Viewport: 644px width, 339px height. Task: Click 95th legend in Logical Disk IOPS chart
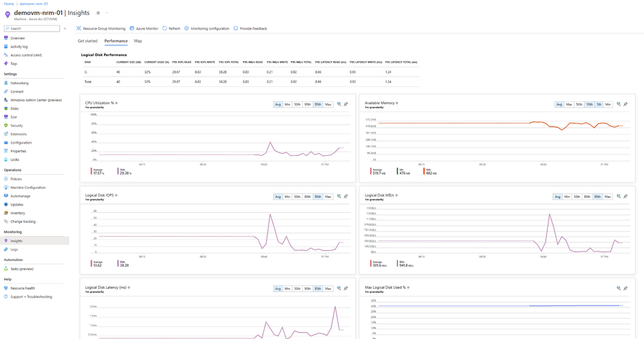tap(124, 264)
